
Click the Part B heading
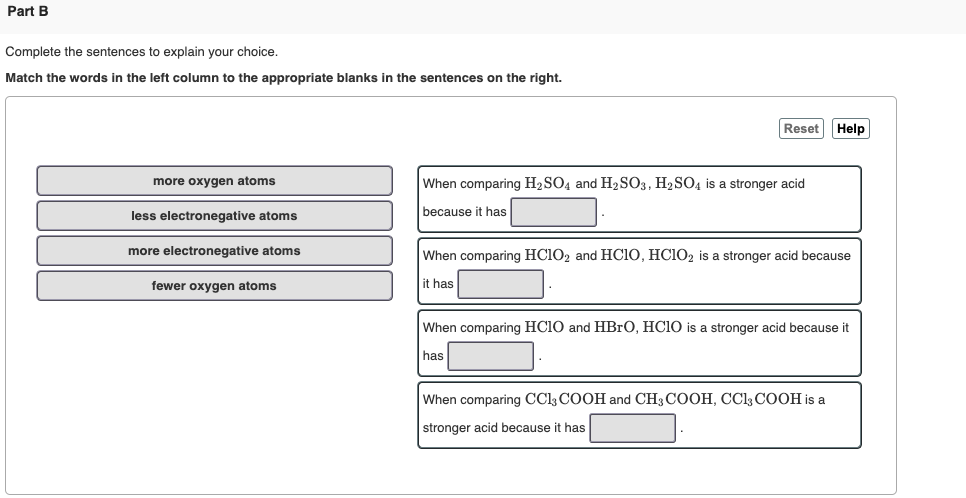tap(27, 11)
